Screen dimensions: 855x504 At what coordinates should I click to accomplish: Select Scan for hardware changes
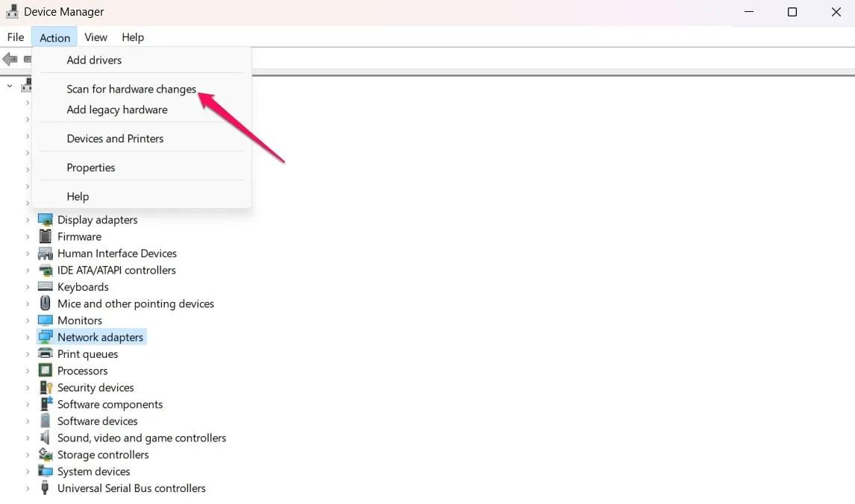pyautogui.click(x=142, y=89)
